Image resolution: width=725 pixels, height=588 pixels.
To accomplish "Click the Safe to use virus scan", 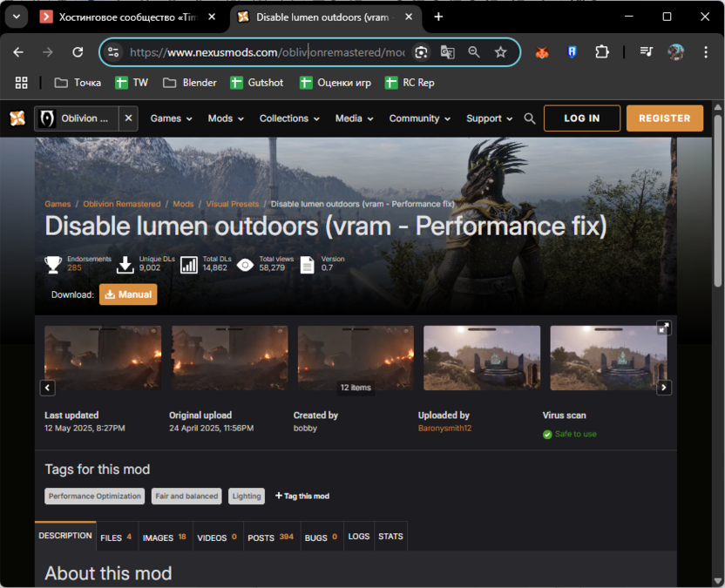I will click(570, 434).
